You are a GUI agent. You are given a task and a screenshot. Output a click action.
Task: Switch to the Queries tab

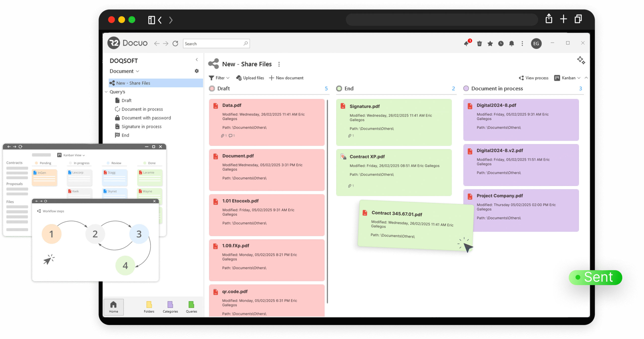pos(191,307)
